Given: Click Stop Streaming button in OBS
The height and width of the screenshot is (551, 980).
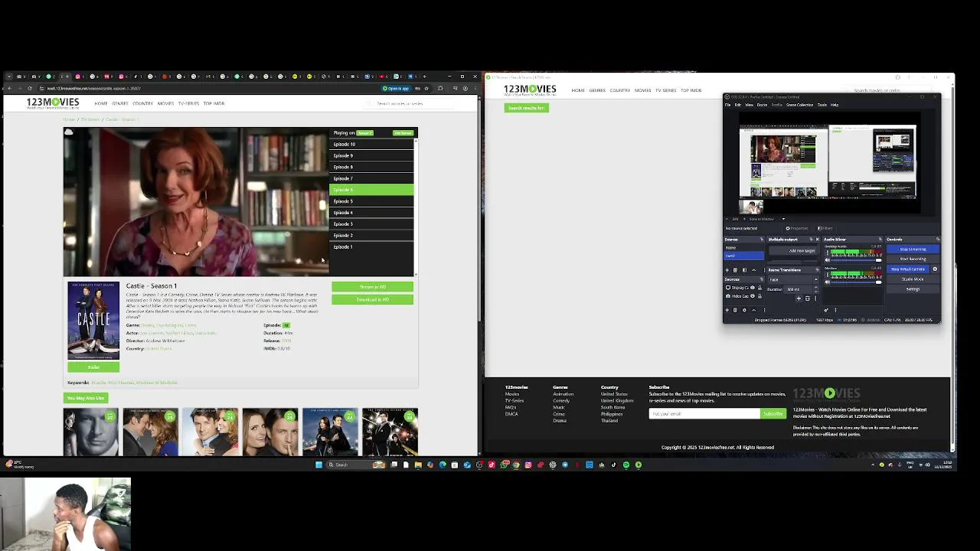Looking at the screenshot, I should click(x=913, y=249).
